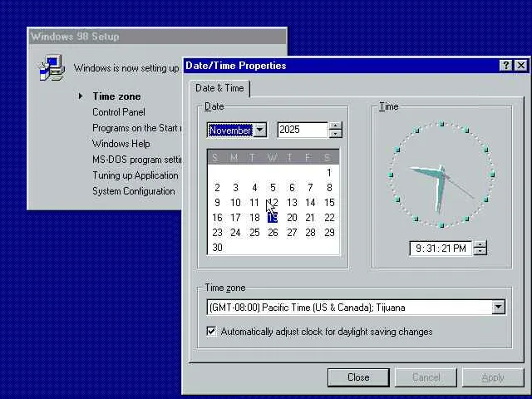Viewport: 532px width, 399px height.
Task: Click the Cancel button
Action: pos(426,377)
